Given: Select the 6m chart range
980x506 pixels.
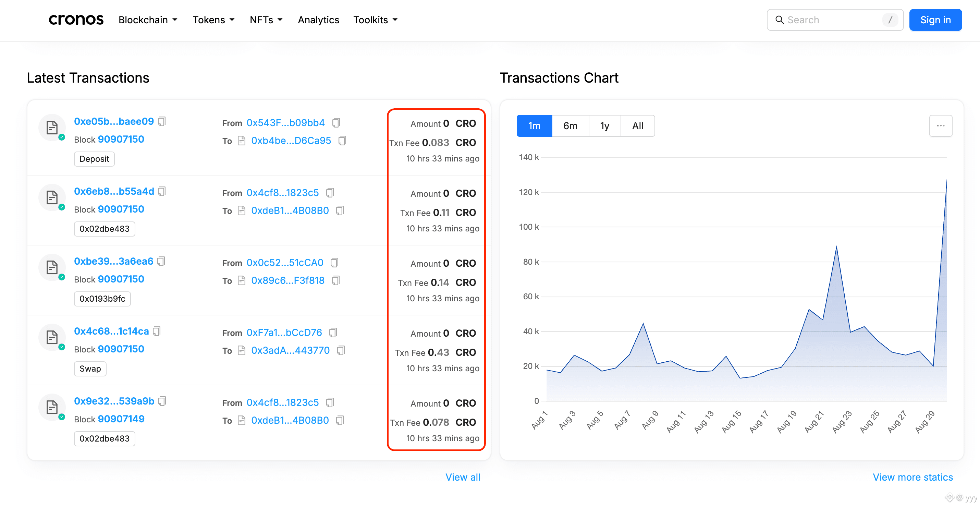Looking at the screenshot, I should tap(570, 126).
